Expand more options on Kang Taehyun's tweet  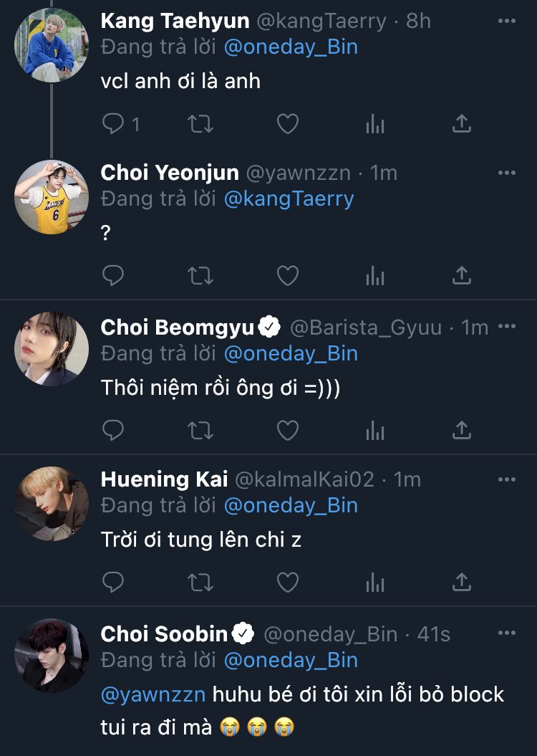click(x=506, y=21)
